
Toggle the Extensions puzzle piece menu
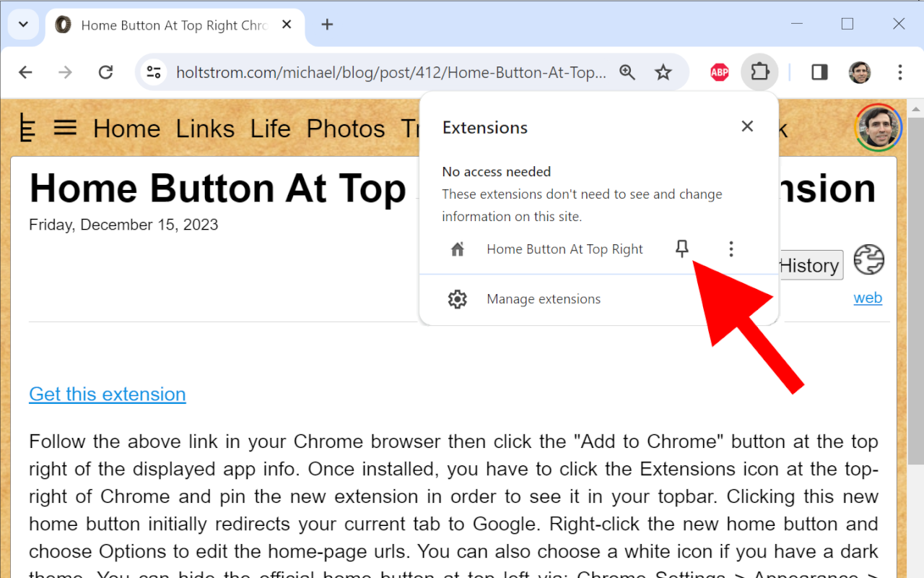tap(759, 72)
